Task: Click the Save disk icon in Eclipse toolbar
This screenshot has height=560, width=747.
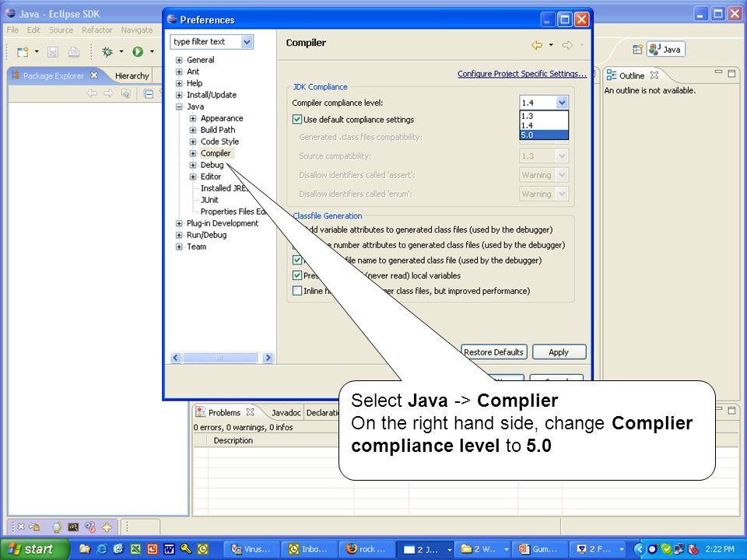Action: click(53, 51)
